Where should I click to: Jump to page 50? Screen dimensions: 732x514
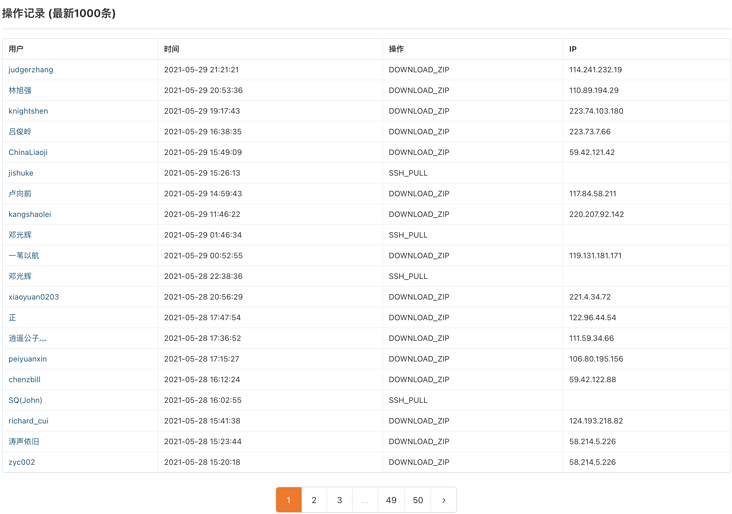pyautogui.click(x=418, y=500)
